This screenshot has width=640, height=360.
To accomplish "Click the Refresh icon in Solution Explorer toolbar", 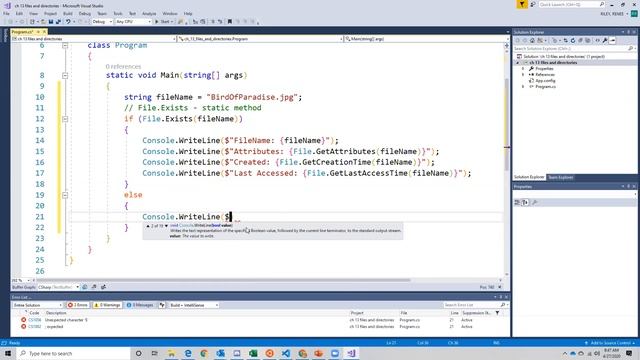I will 573,40.
